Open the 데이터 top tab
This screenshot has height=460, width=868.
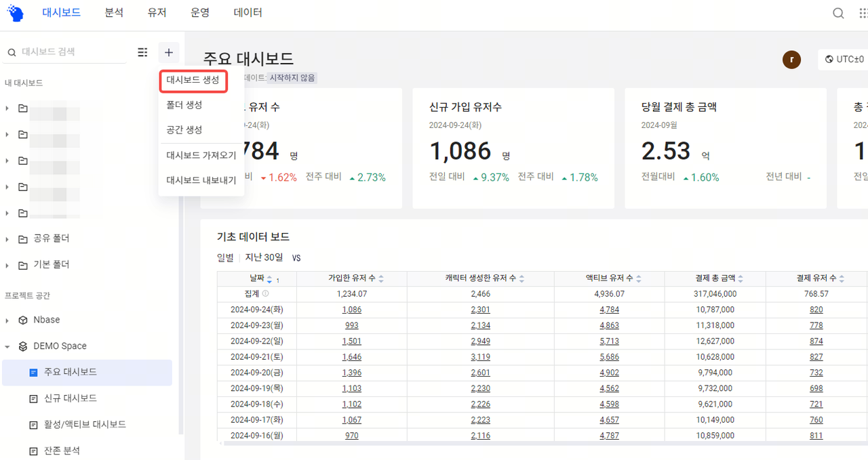[248, 13]
